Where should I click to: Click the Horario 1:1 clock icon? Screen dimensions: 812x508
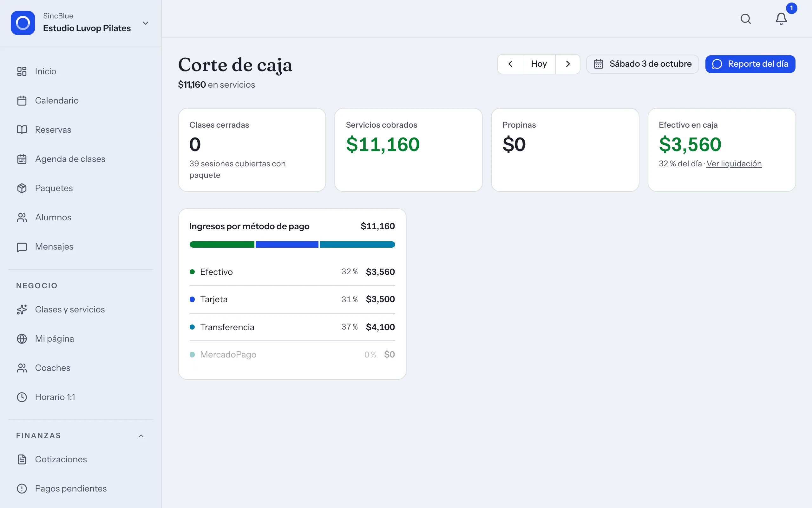pyautogui.click(x=22, y=397)
